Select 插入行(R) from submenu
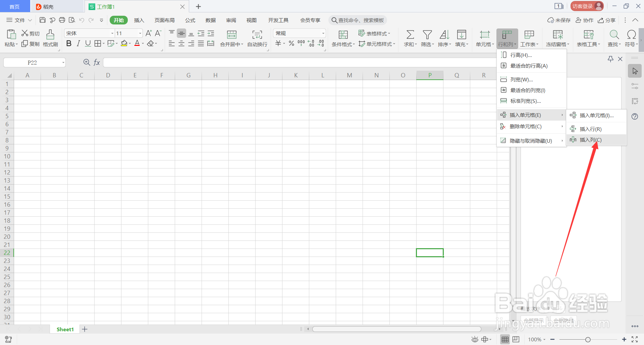Image resolution: width=644 pixels, height=345 pixels. pos(596,129)
